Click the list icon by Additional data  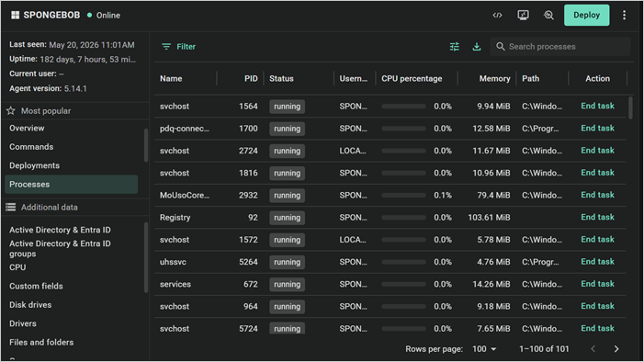pos(11,207)
